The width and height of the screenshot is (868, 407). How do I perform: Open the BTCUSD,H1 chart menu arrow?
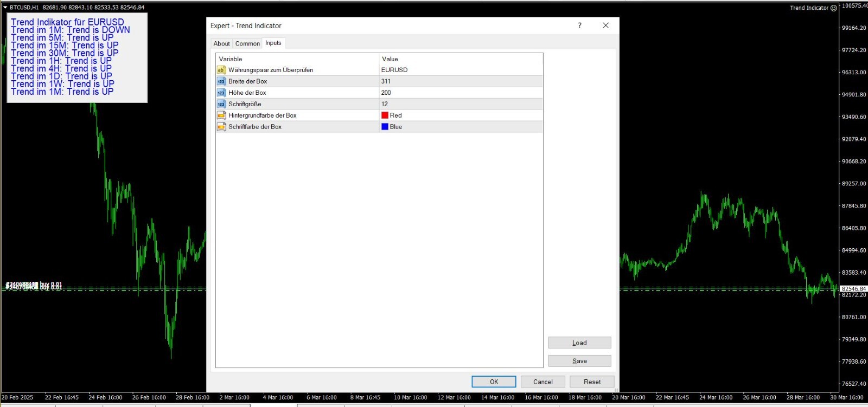pyautogui.click(x=5, y=8)
